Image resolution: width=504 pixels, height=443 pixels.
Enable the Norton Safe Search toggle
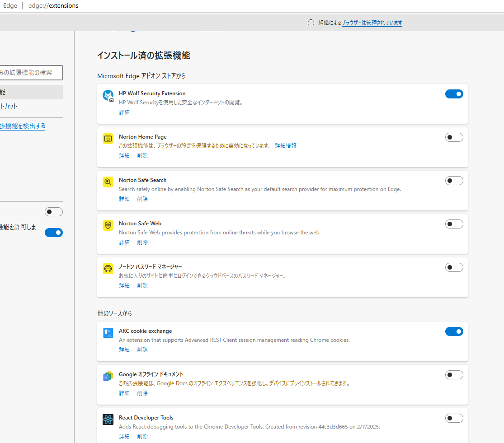[x=454, y=181]
